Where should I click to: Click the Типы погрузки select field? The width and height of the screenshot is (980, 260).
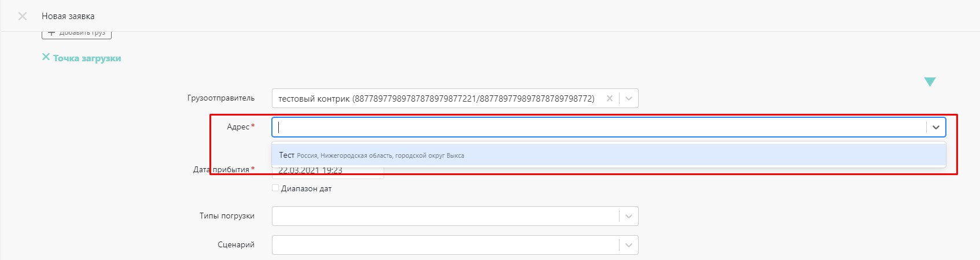(x=455, y=216)
